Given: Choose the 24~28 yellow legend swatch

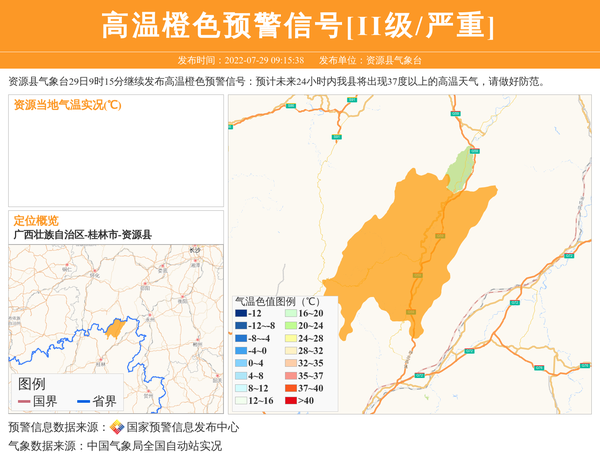Looking at the screenshot, I should (x=290, y=339).
